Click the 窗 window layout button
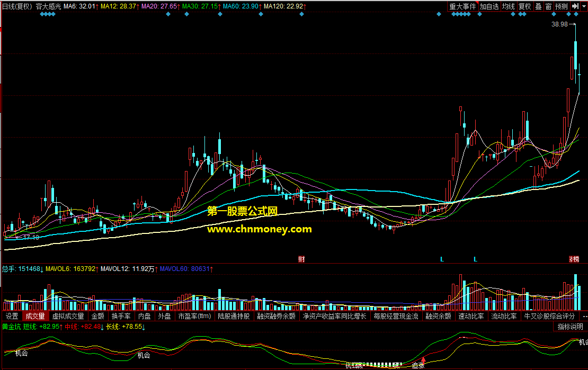The width and height of the screenshot is (588, 370). tap(548, 6)
